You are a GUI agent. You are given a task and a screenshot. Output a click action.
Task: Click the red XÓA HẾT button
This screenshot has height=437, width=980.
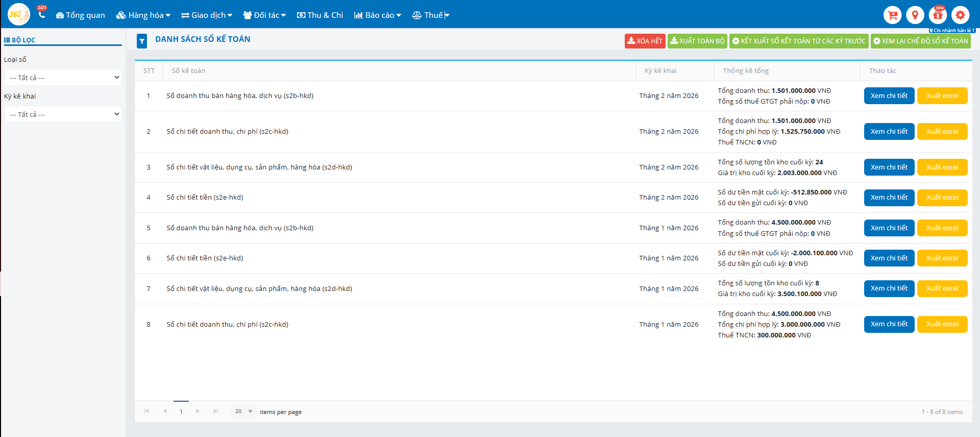pyautogui.click(x=645, y=41)
